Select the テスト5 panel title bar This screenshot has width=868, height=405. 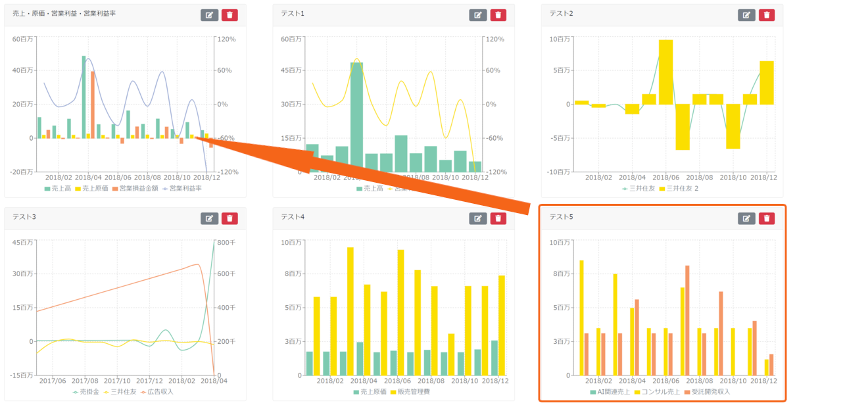pyautogui.click(x=662, y=218)
